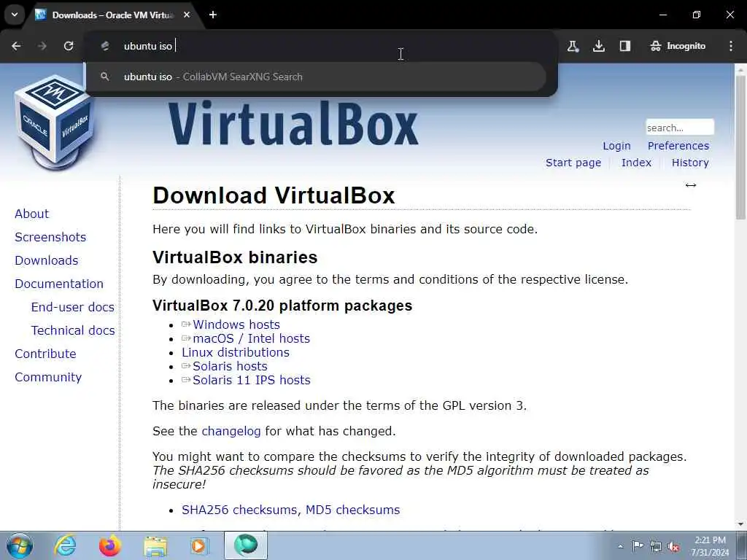Download the Solaris 11 IPS hosts package

[x=251, y=380]
